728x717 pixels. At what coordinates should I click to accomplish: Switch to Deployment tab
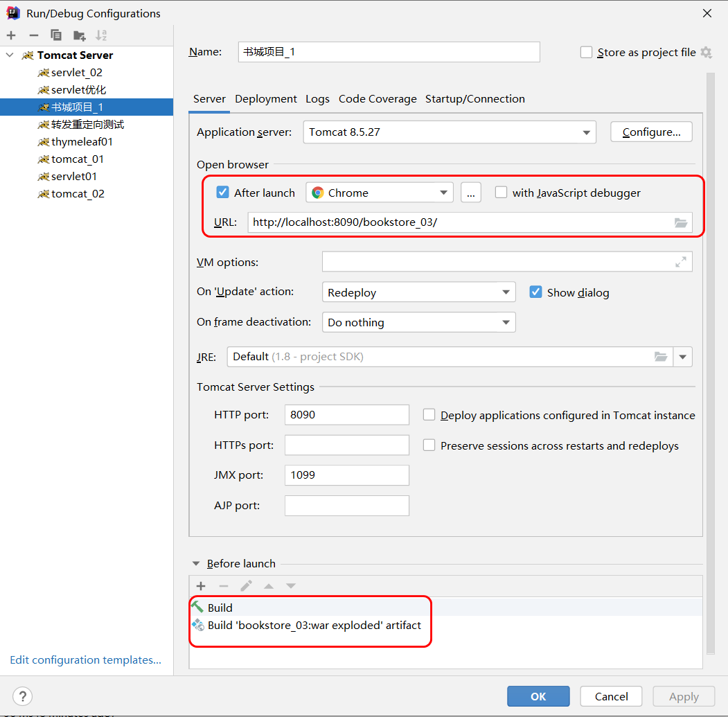(265, 99)
